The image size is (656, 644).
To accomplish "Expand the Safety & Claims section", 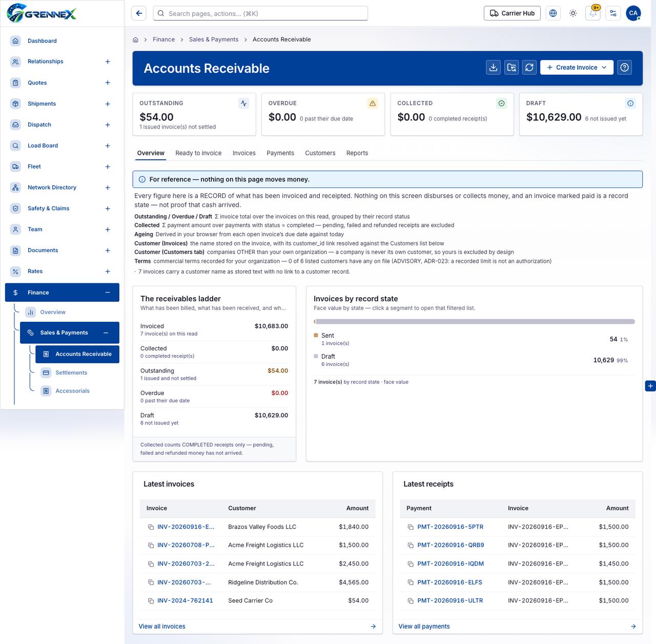I will [x=108, y=209].
